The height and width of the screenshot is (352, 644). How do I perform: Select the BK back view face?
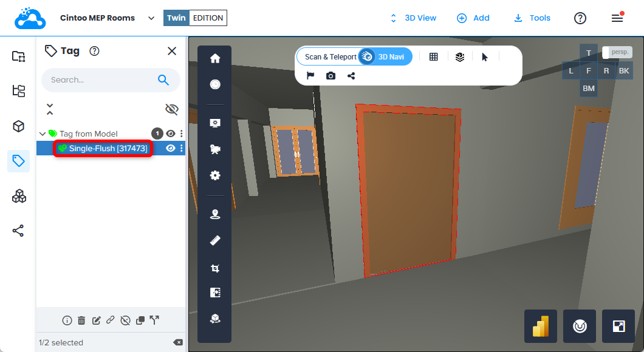(624, 70)
